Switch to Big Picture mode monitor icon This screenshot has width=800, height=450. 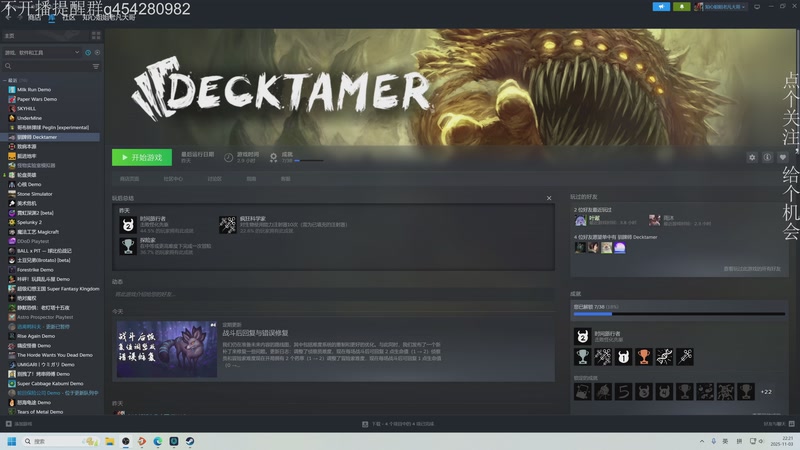(x=757, y=7)
